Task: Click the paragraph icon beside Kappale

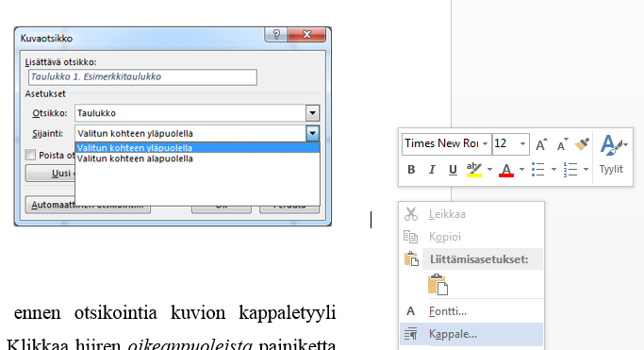Action: tap(411, 334)
